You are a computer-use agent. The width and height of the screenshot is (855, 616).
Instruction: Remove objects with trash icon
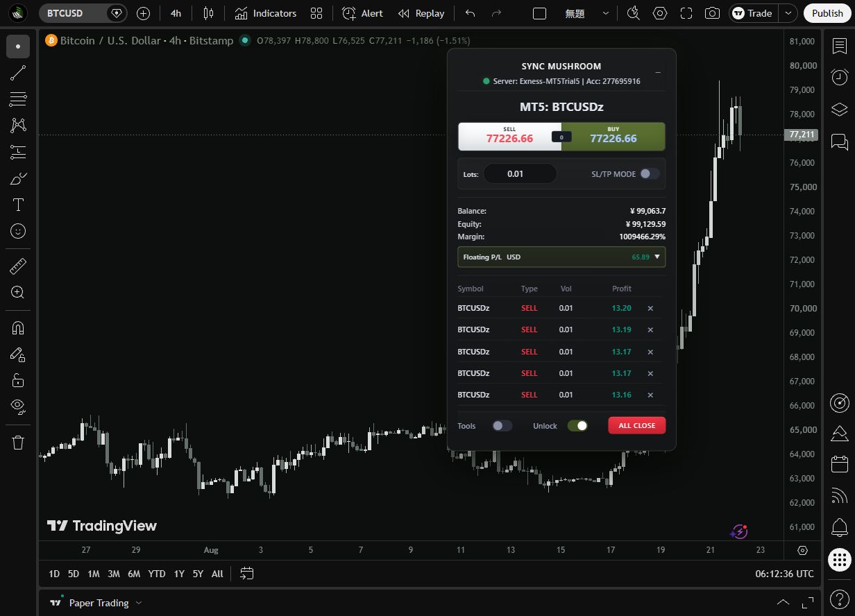pos(18,442)
